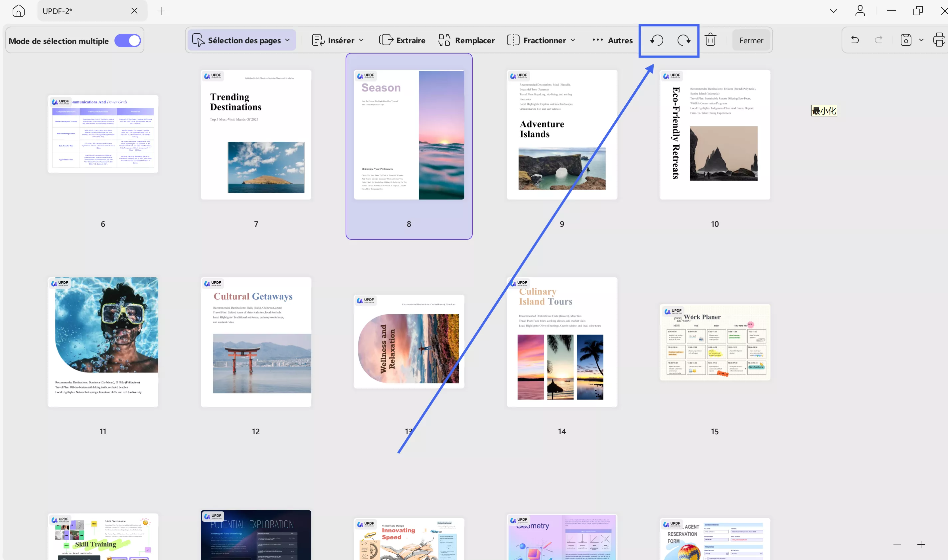Rotate selected page clockwise

(x=684, y=40)
